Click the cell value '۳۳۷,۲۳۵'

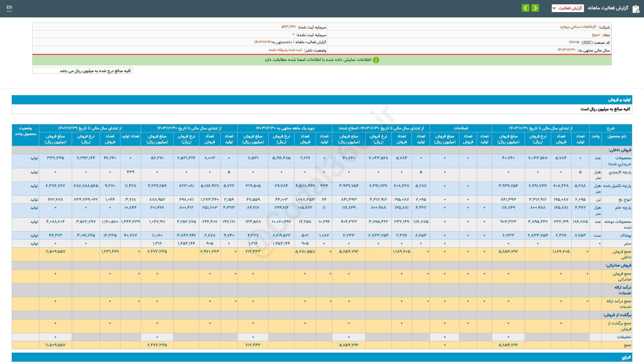[55, 158]
